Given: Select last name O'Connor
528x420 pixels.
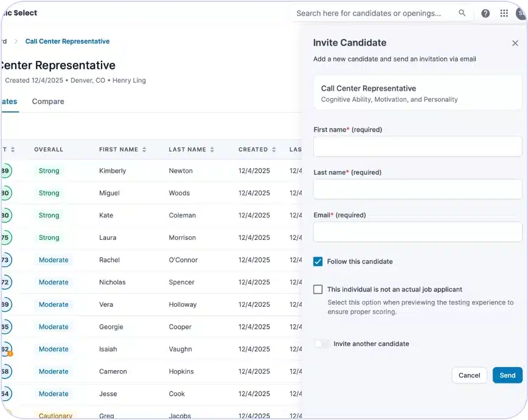Looking at the screenshot, I should coord(183,259).
